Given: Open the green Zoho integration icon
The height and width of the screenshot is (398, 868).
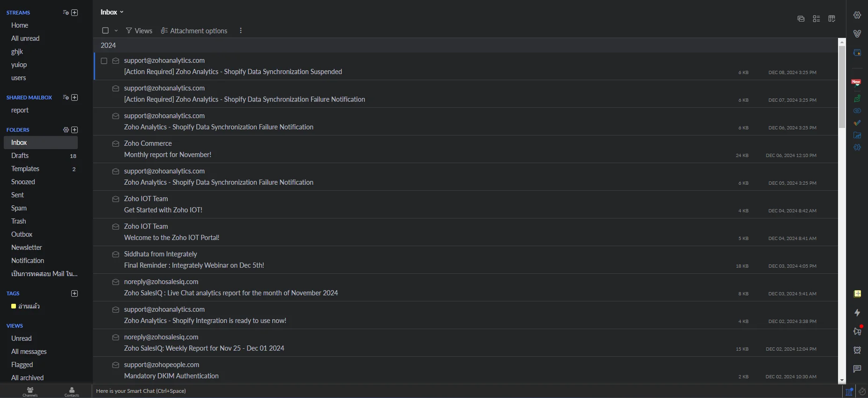Looking at the screenshot, I should tap(857, 98).
